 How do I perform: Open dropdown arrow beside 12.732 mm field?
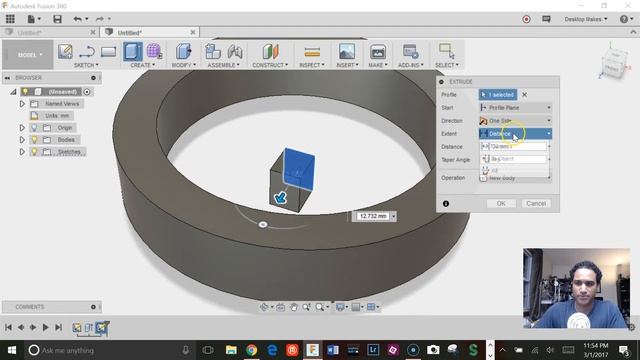coord(393,216)
